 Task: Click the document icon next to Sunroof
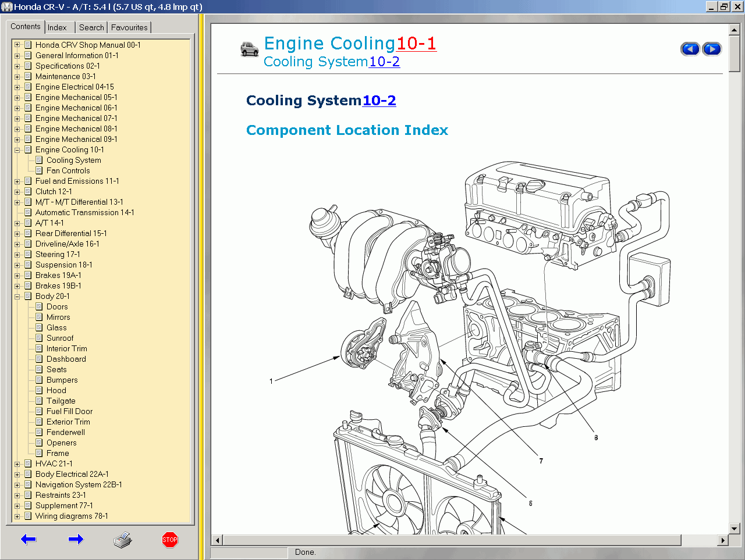(x=39, y=338)
